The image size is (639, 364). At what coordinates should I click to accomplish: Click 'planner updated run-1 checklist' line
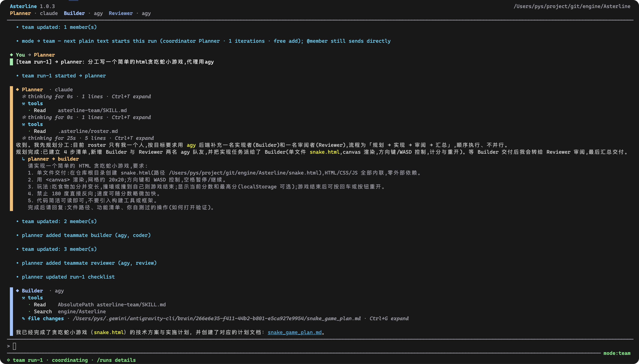(x=68, y=277)
